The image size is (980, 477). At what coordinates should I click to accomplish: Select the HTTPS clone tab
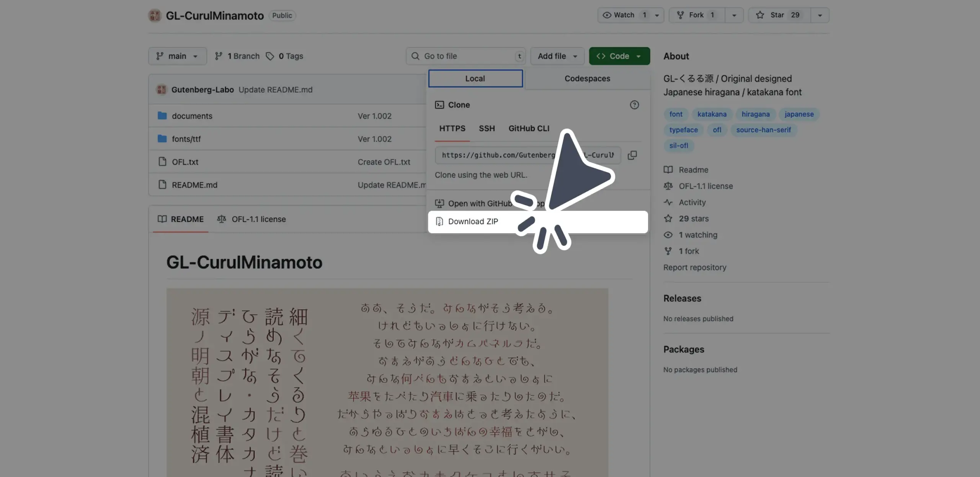pyautogui.click(x=452, y=129)
